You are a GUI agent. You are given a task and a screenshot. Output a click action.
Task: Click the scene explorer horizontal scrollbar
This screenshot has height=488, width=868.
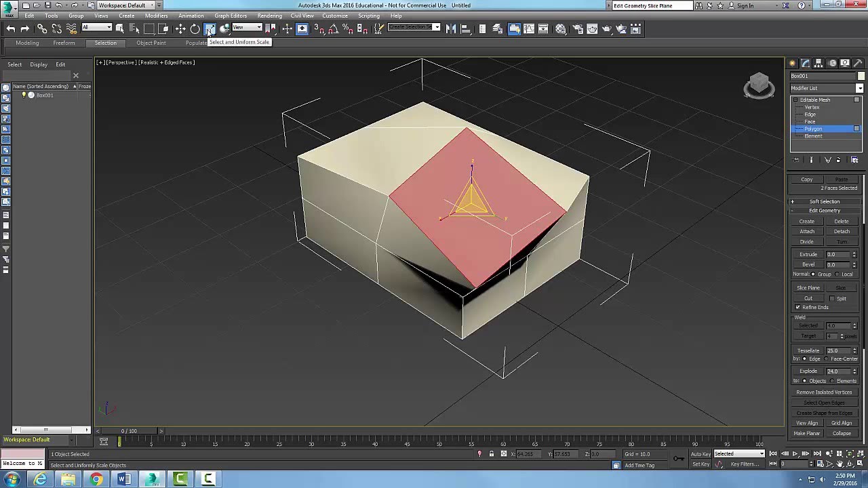45,430
